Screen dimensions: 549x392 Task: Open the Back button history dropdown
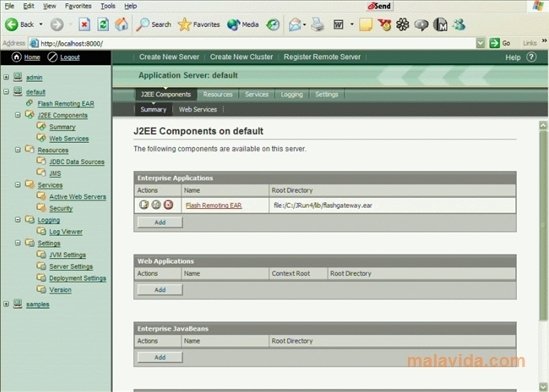[41, 24]
